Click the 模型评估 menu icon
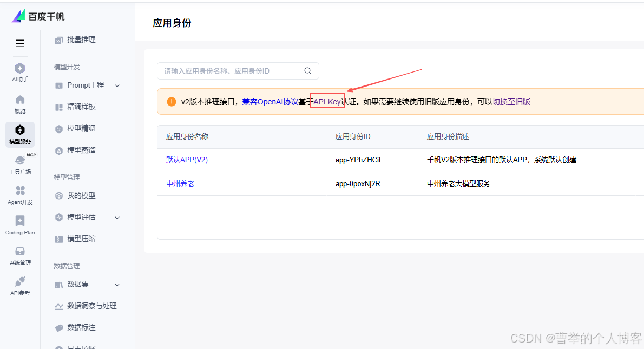Screen dimensions: 644x349 [x=59, y=217]
